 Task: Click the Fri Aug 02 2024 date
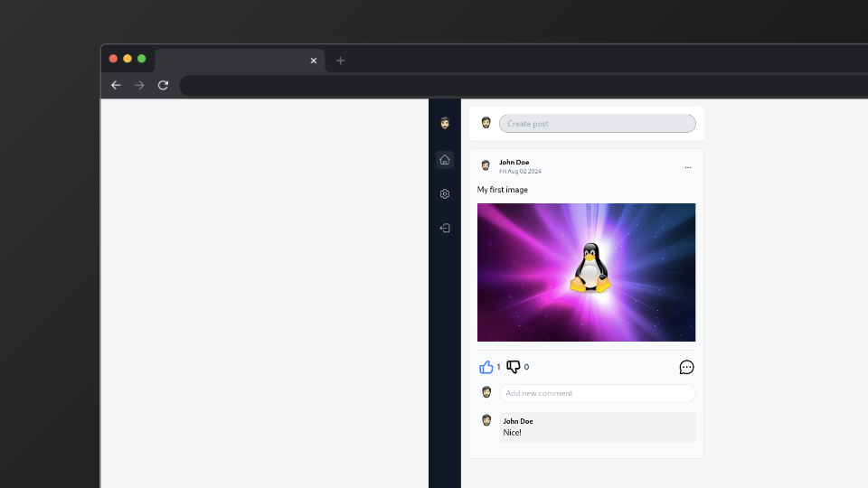(x=521, y=172)
